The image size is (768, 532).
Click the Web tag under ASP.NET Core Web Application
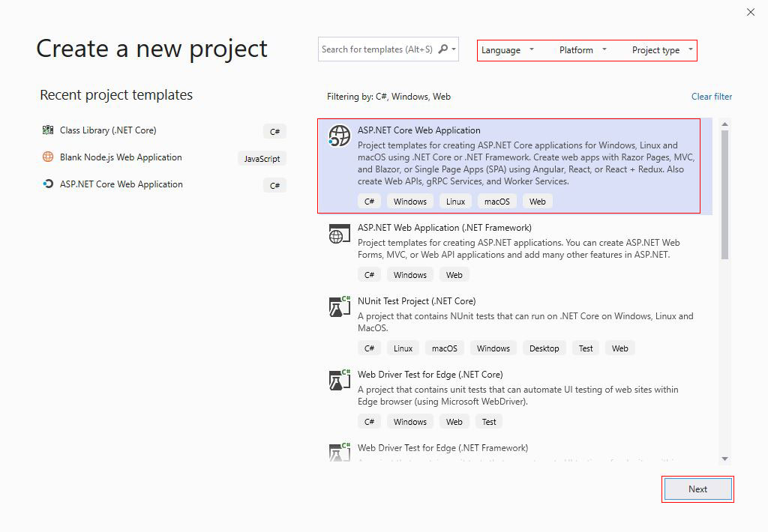point(537,202)
